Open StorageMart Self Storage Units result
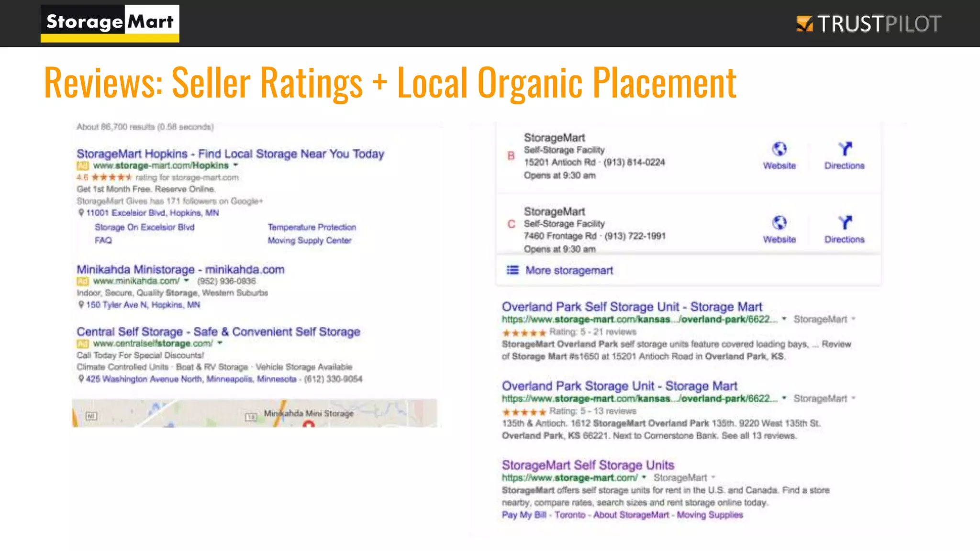This screenshot has height=551, width=980. tap(588, 465)
